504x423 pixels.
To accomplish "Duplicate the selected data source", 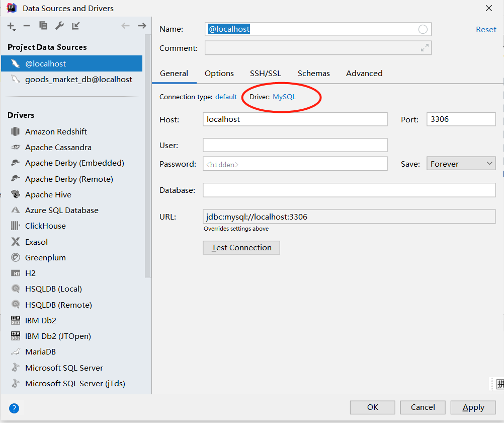I will point(43,26).
